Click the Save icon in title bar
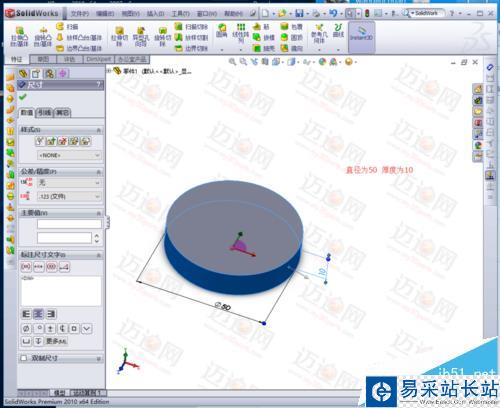The height and width of the screenshot is (408, 500). point(299,13)
